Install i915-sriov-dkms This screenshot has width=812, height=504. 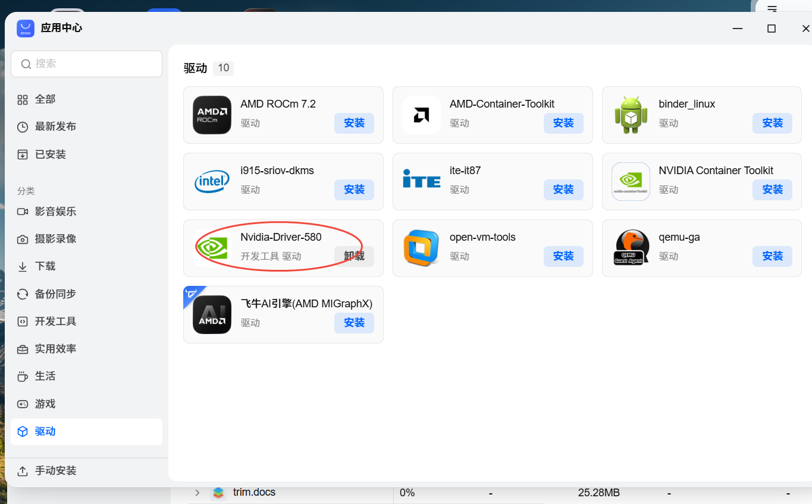(x=354, y=190)
